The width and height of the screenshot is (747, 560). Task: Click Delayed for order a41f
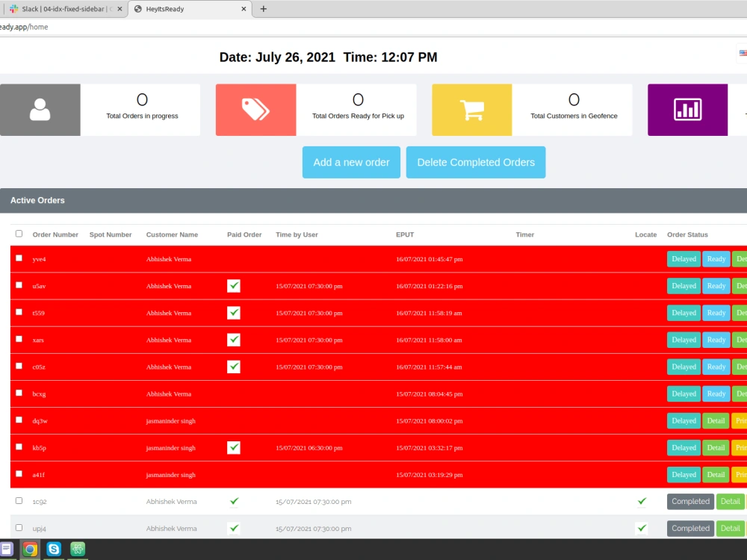[684, 475]
